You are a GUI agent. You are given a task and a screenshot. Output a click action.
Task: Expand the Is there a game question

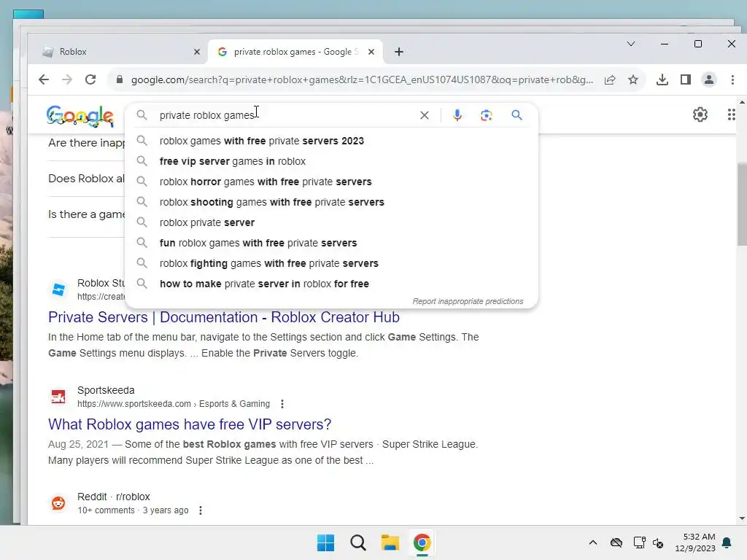click(x=86, y=214)
